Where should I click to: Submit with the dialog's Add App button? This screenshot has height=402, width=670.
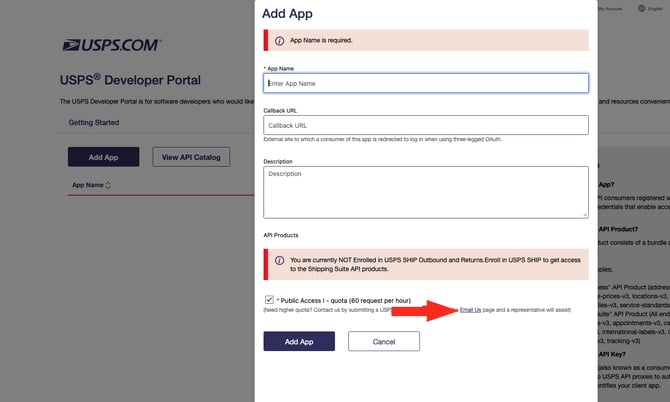click(x=299, y=341)
